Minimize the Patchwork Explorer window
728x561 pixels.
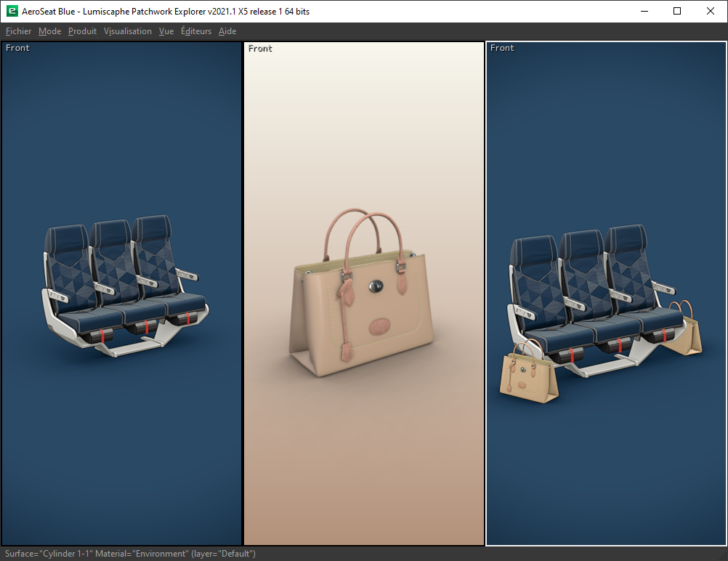(644, 11)
